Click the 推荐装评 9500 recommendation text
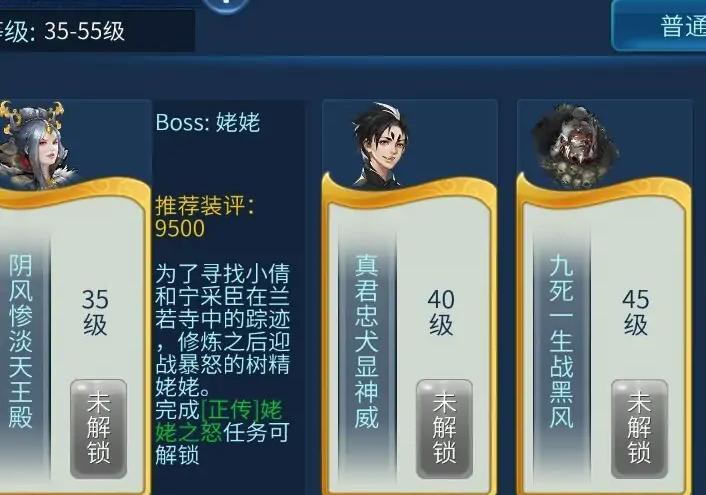The width and height of the screenshot is (706, 495). tap(205, 217)
